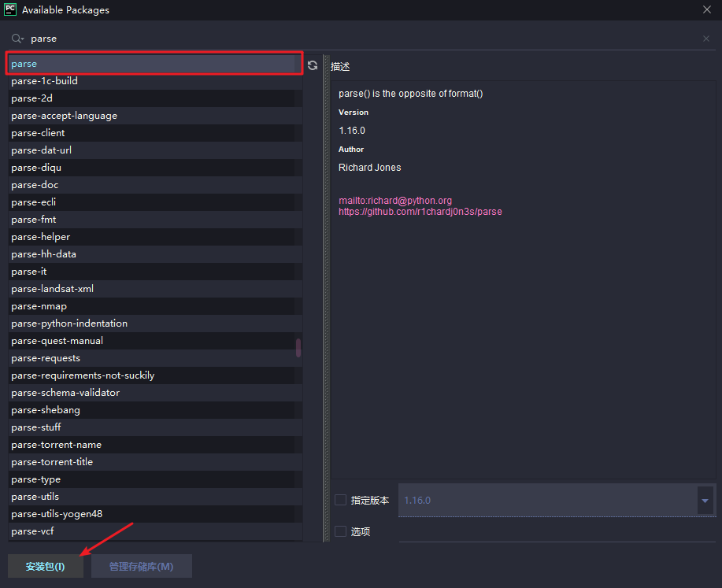Open the version 1.16.0 dropdown arrow
The width and height of the screenshot is (722, 588).
(705, 501)
